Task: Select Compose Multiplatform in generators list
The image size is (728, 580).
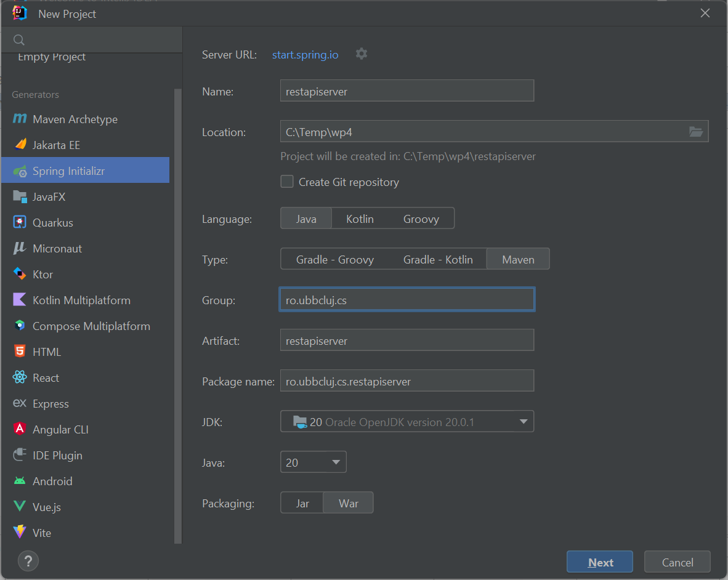Action: (x=86, y=326)
